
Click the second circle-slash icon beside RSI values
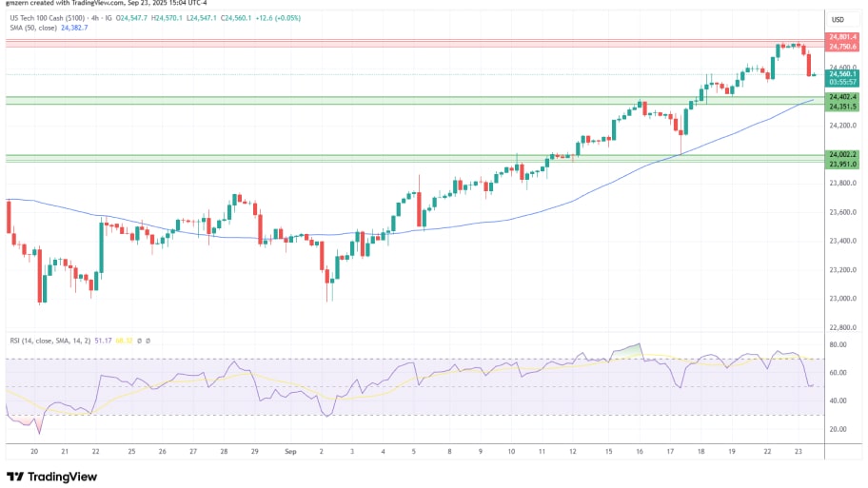tap(148, 340)
